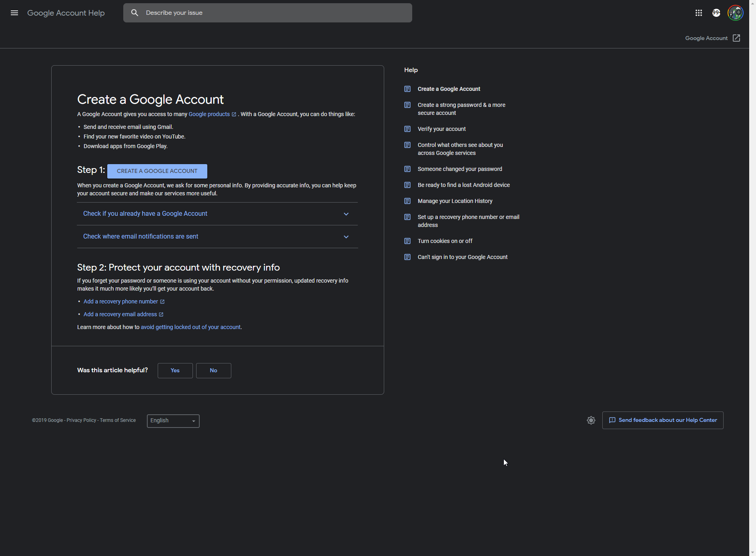Open Turn cookies on or off article

click(x=445, y=241)
